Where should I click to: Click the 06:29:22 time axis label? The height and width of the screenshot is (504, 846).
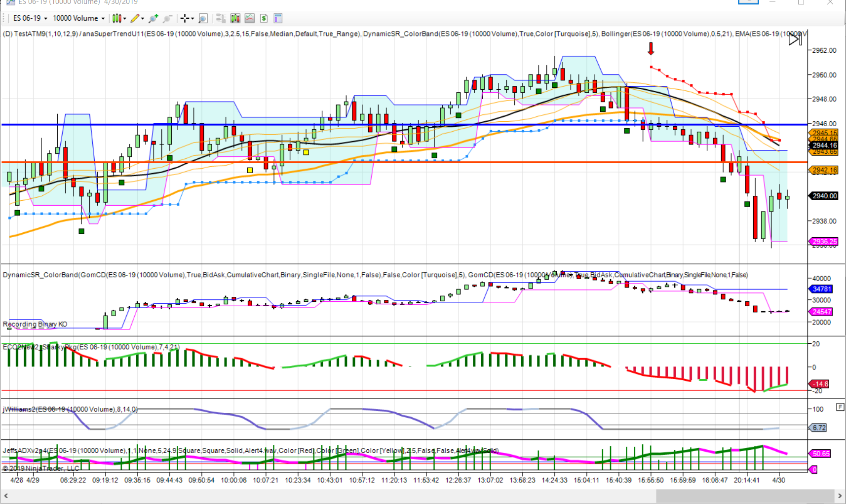point(73,480)
